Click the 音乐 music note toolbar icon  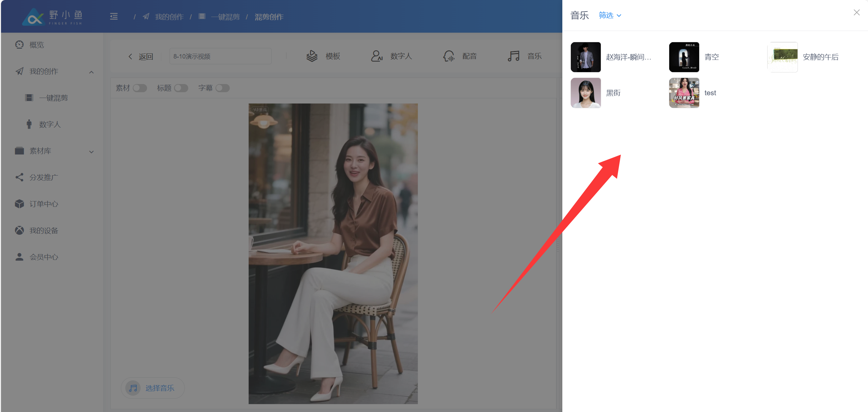513,56
